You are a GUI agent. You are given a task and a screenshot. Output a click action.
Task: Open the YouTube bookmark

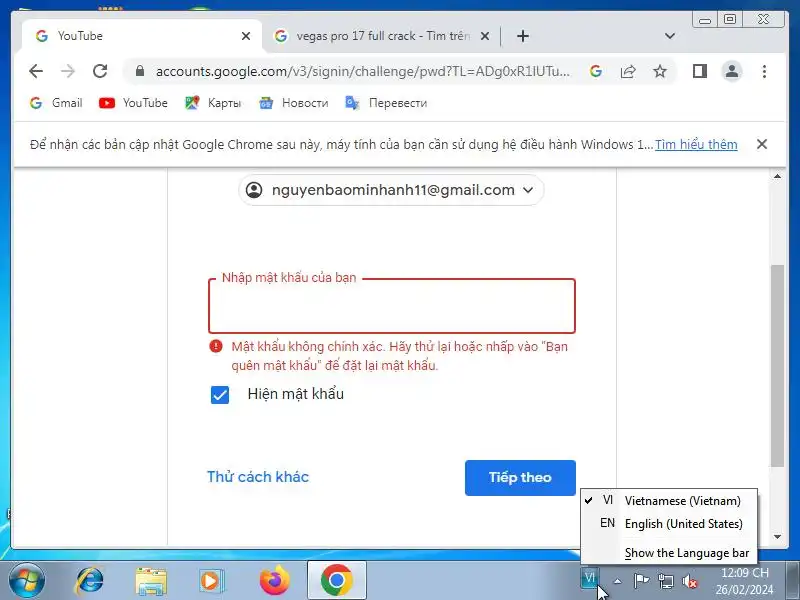click(x=133, y=103)
